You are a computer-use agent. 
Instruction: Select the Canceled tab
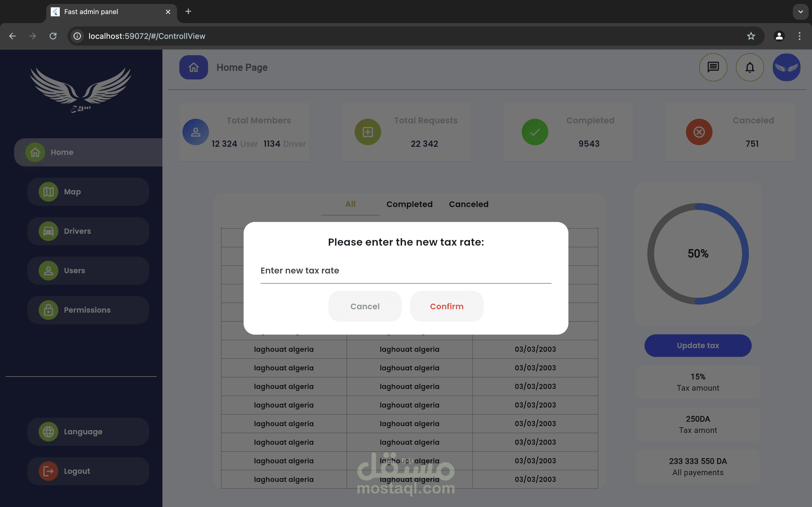pos(468,204)
